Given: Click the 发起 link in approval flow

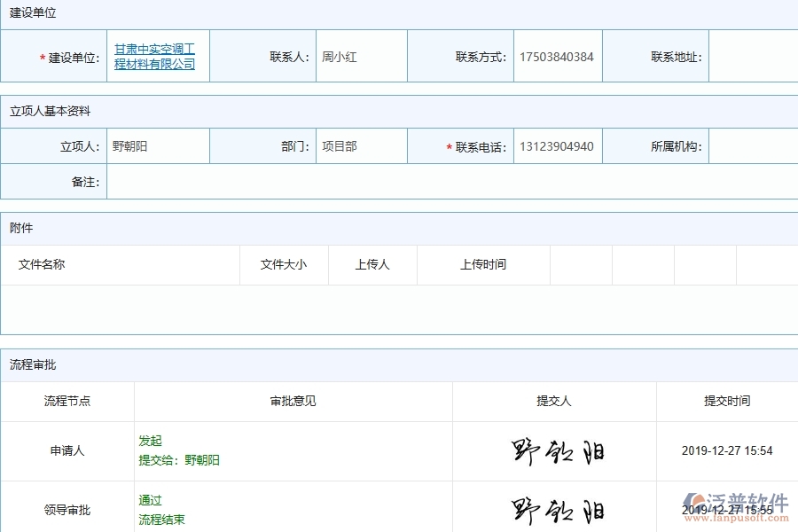Looking at the screenshot, I should pos(148,441).
